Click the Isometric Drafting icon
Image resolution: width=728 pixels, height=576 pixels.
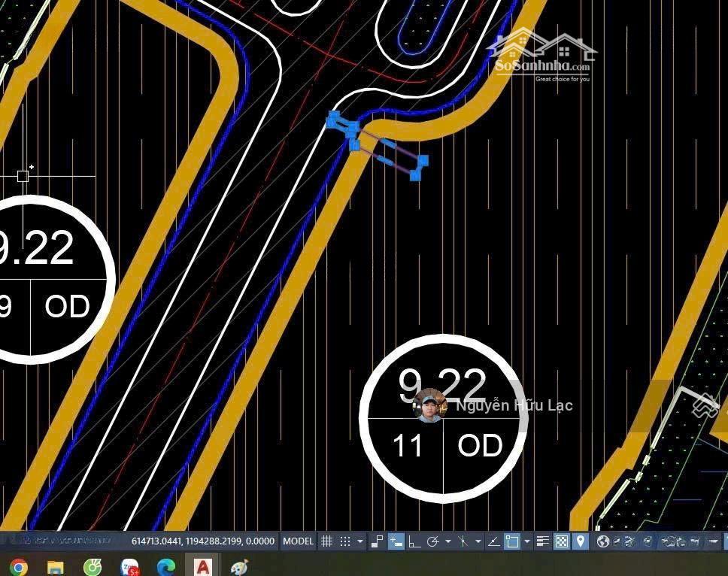click(463, 541)
